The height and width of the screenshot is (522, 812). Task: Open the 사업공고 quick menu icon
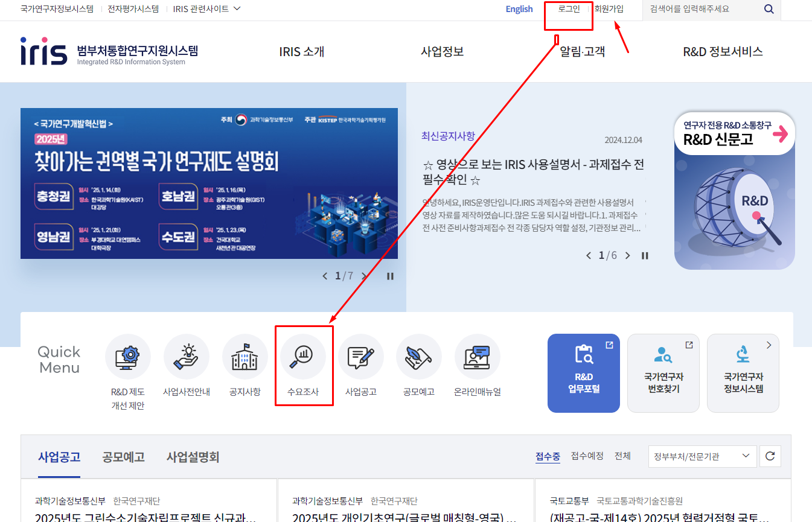[361, 357]
